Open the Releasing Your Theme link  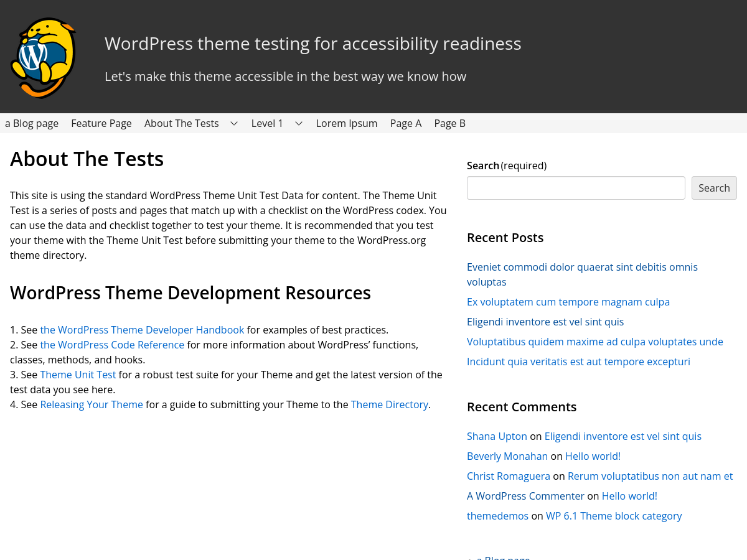[92, 404]
